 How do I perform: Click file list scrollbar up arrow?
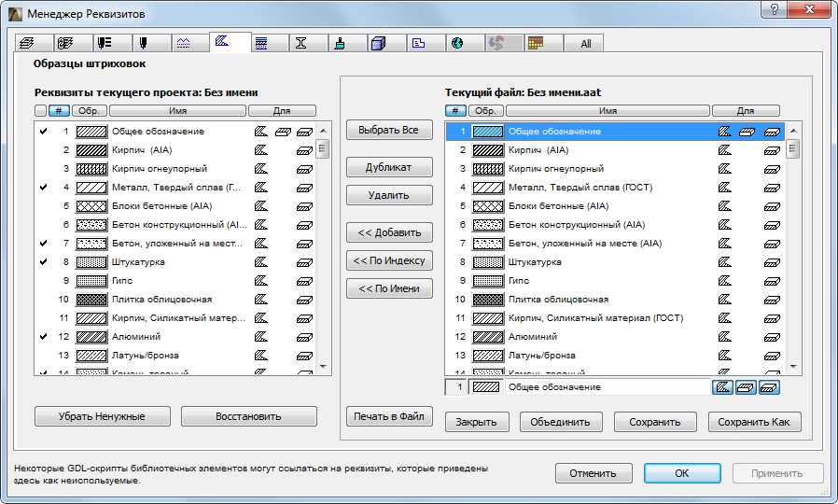(x=793, y=130)
